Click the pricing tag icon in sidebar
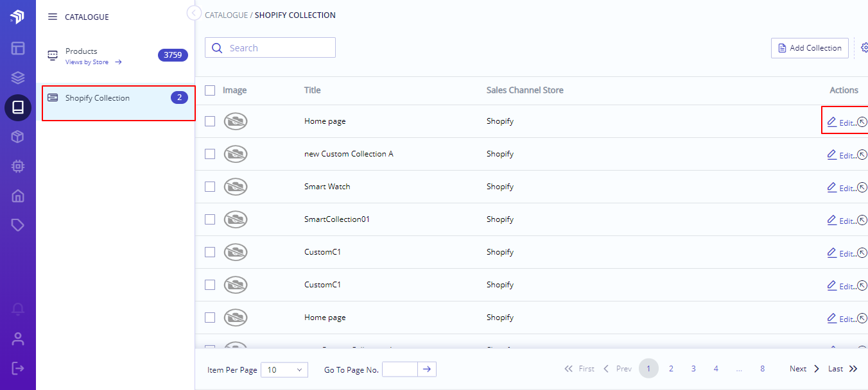Image resolution: width=868 pixels, height=390 pixels. click(18, 225)
